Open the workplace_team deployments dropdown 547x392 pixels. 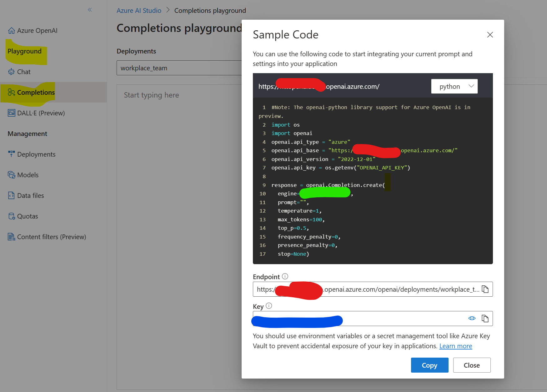click(x=179, y=68)
